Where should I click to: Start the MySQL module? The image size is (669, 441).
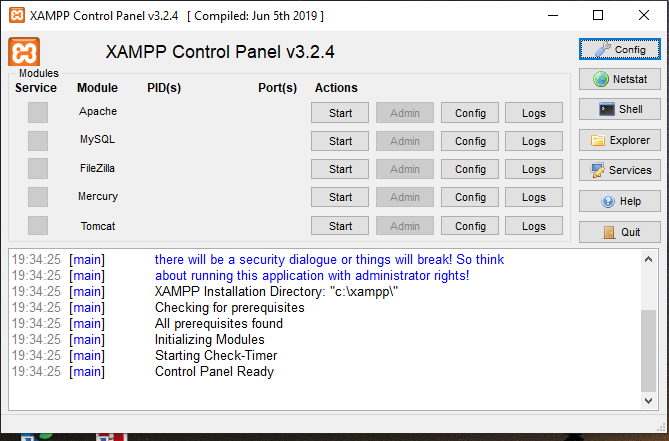(x=340, y=141)
